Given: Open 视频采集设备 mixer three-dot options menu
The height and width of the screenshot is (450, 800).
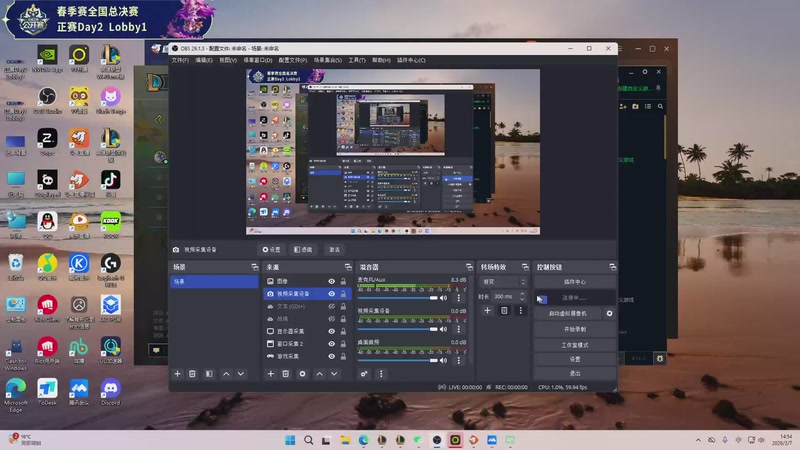Looking at the screenshot, I should [x=458, y=329].
